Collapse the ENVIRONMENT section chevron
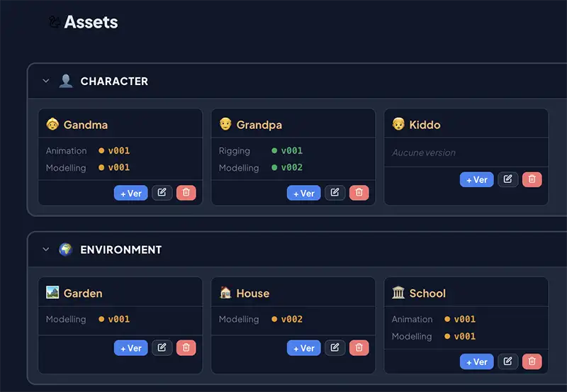This screenshot has width=567, height=392. (x=46, y=250)
